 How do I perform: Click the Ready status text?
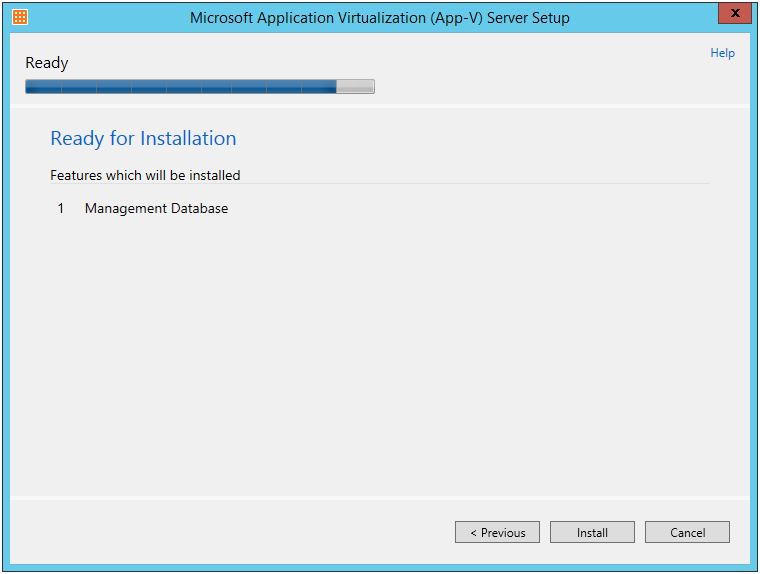click(47, 63)
